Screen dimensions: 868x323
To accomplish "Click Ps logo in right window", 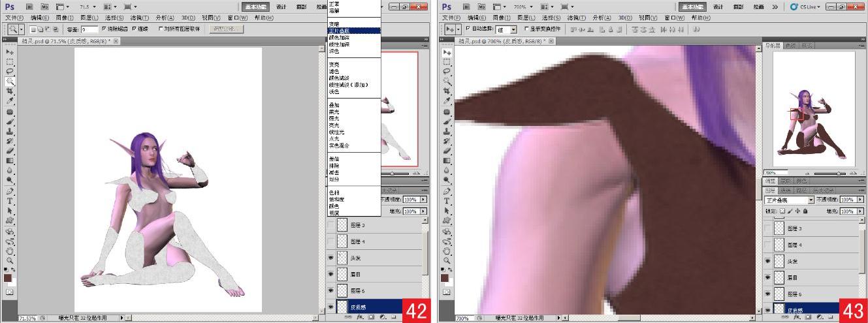I will (447, 7).
